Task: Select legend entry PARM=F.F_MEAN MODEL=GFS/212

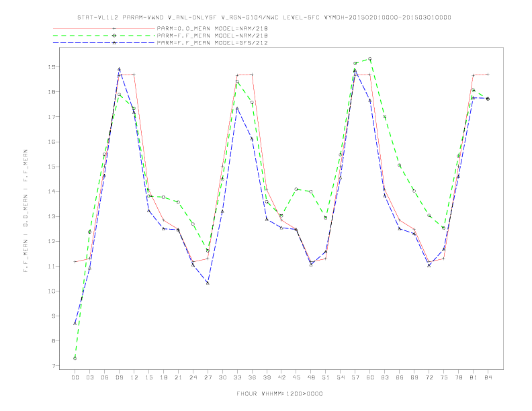Action: pos(212,43)
